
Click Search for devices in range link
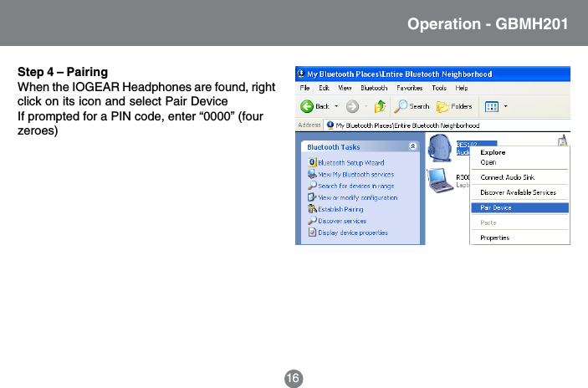click(355, 186)
